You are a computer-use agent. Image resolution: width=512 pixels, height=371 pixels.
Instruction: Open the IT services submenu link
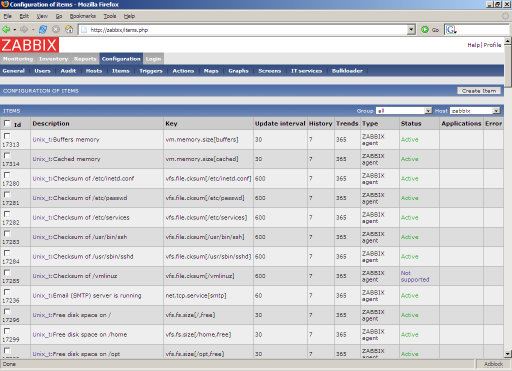306,71
